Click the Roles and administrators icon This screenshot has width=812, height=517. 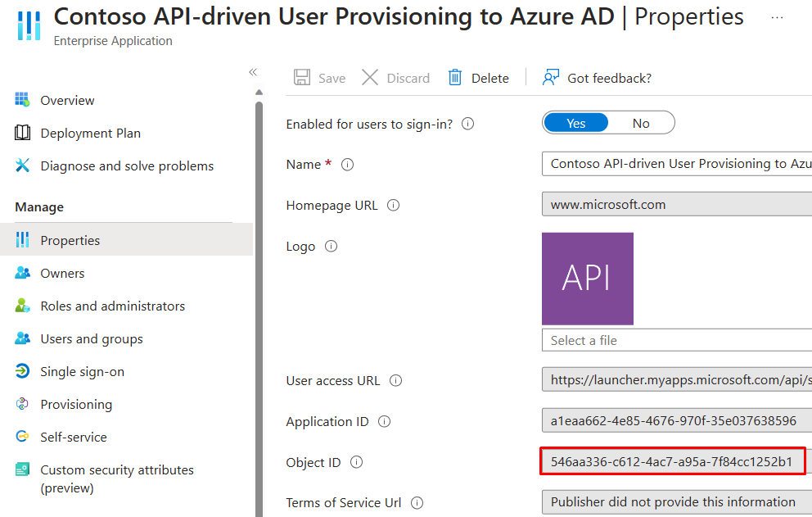tap(22, 306)
